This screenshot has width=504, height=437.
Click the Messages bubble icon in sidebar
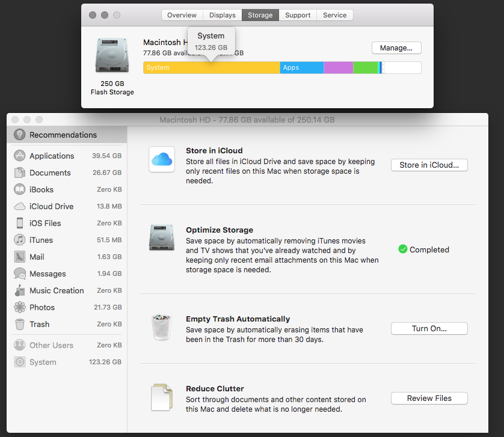[20, 274]
